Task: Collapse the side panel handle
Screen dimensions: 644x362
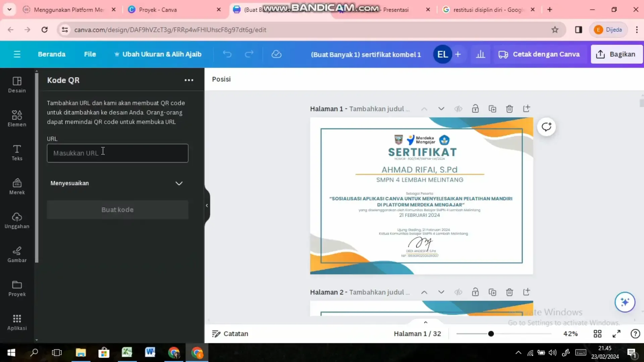Action: pos(207,205)
